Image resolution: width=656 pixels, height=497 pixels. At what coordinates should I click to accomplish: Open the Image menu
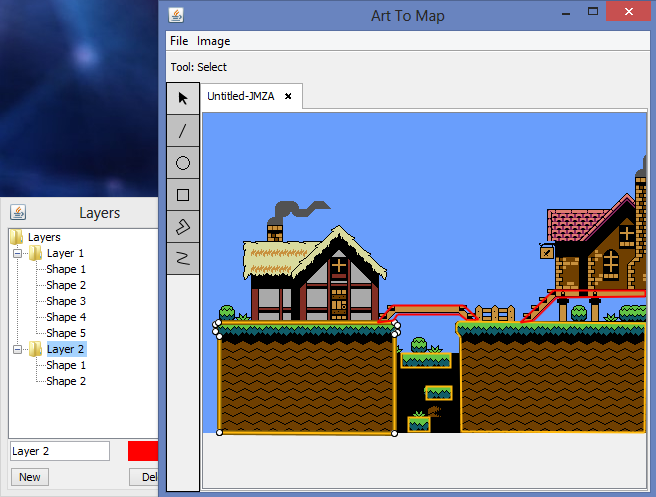pos(213,41)
